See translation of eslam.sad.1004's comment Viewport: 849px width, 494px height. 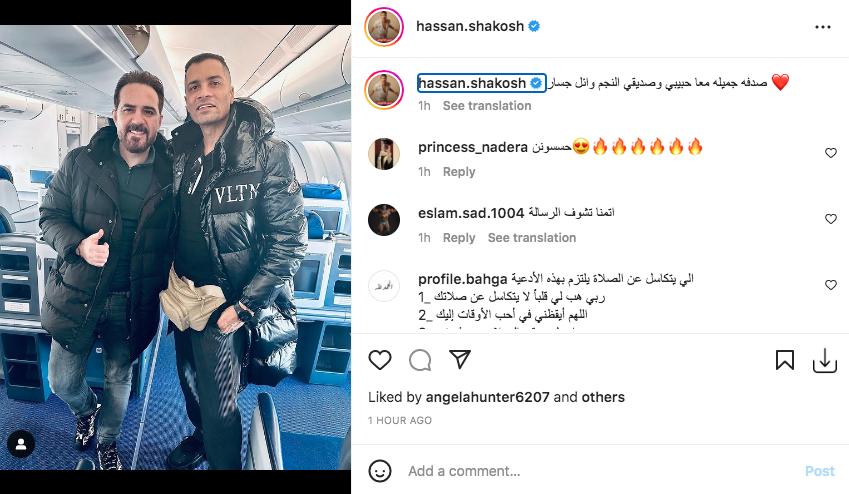[532, 238]
